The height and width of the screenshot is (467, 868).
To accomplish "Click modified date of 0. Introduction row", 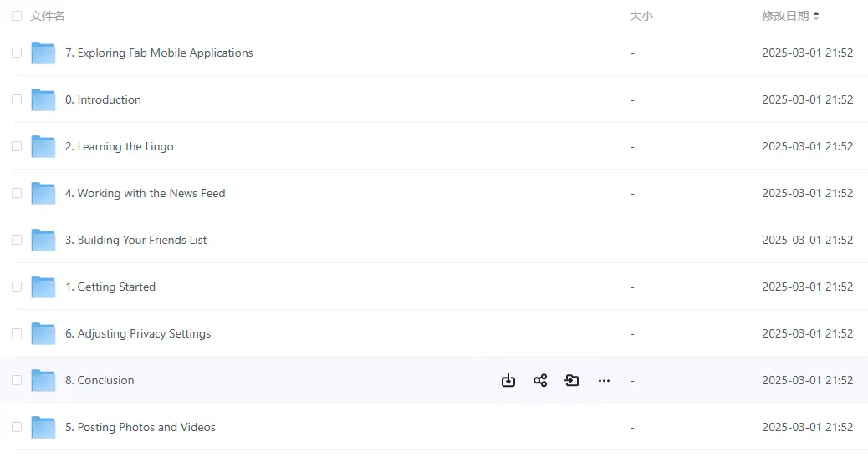I will coord(807,99).
